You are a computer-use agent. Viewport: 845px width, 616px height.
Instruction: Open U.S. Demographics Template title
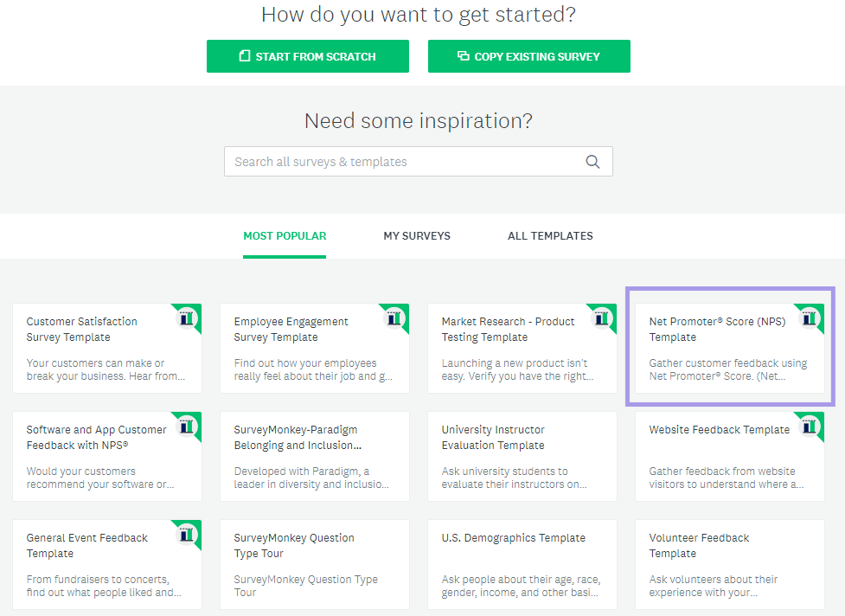[x=513, y=538]
